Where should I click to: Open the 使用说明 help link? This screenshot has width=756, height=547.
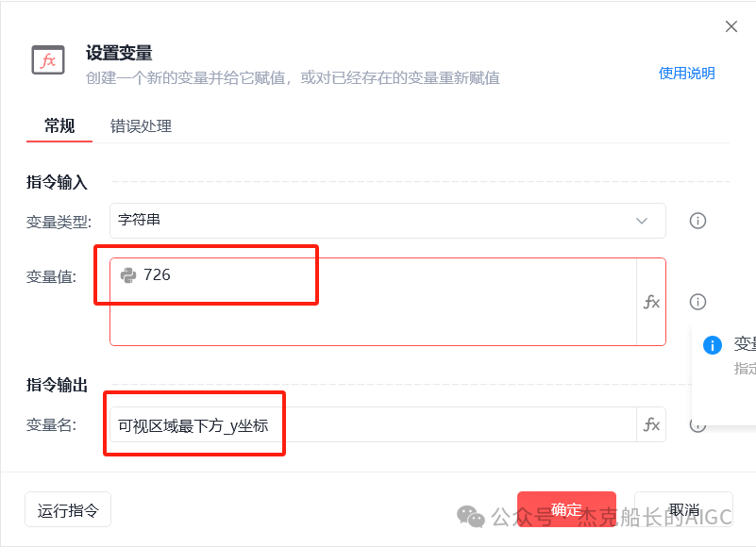(686, 74)
